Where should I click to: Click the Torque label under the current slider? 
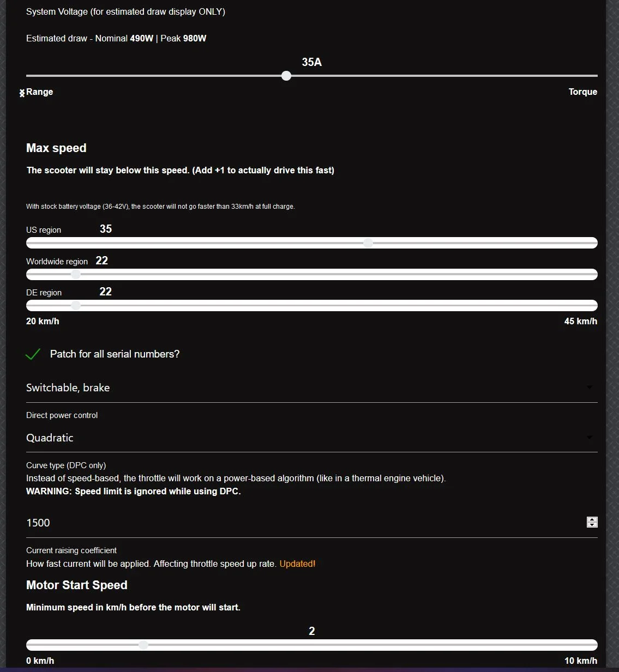(x=582, y=92)
